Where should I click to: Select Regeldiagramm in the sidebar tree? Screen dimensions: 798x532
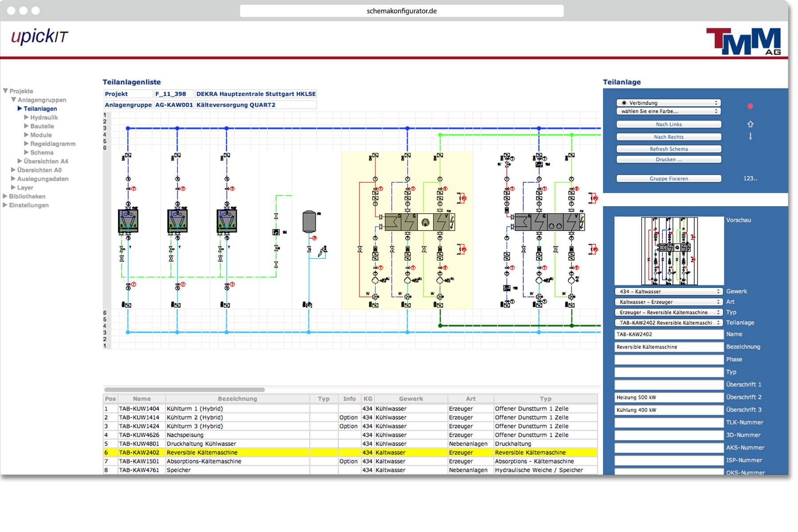(x=53, y=144)
